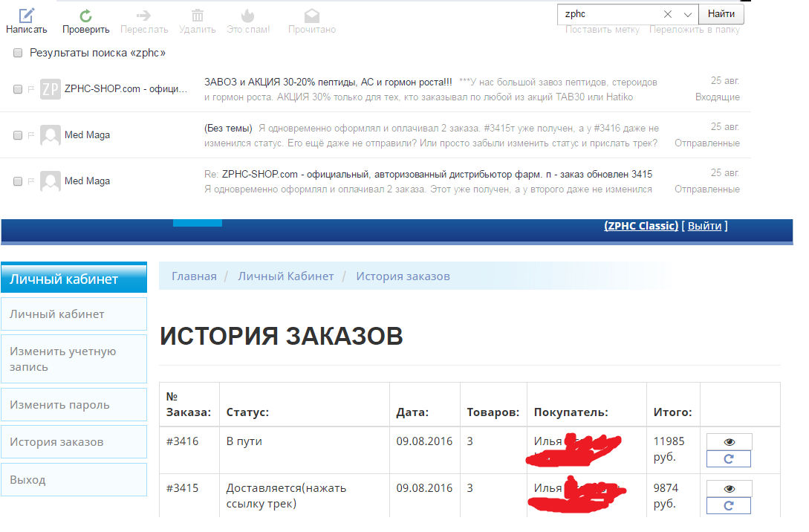Reorder #3415 using the refresh icon
Viewport: 809px width, 532px height.
(729, 505)
